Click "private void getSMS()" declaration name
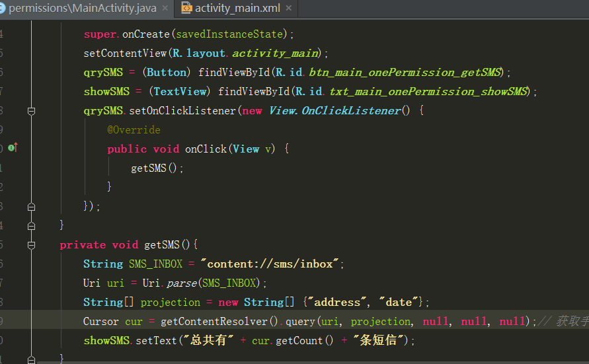Image resolution: width=589 pixels, height=364 pixels. pos(162,244)
